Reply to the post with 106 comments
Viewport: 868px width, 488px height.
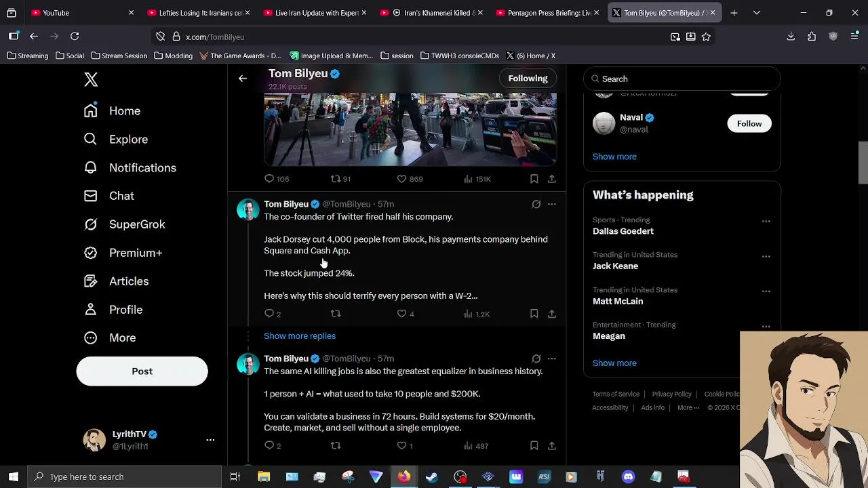point(276,179)
